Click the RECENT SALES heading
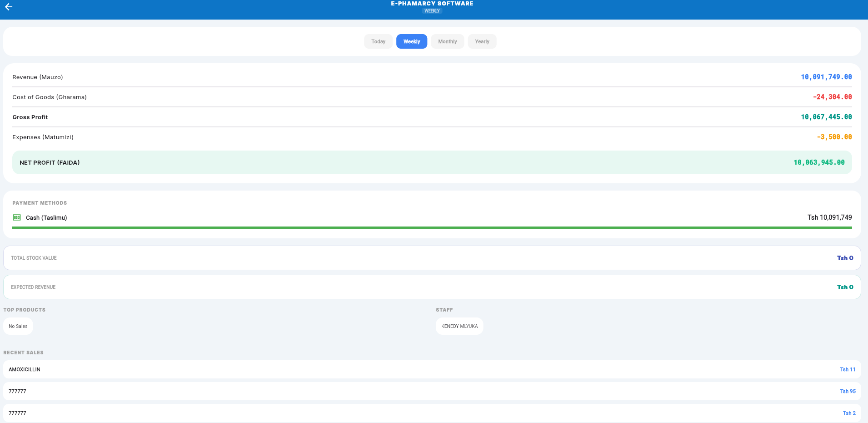Viewport: 868px width, 423px height. point(24,352)
